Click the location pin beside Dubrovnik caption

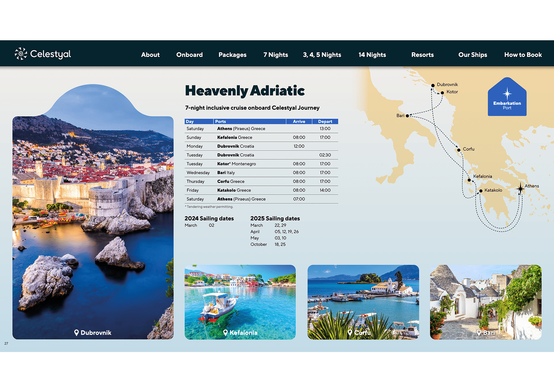point(76,333)
